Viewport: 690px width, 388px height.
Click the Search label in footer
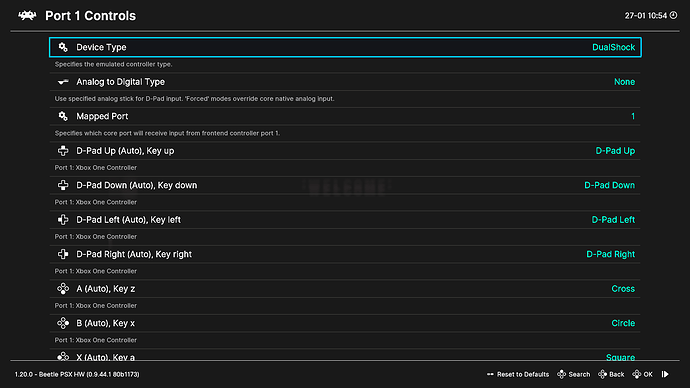pyautogui.click(x=579, y=374)
